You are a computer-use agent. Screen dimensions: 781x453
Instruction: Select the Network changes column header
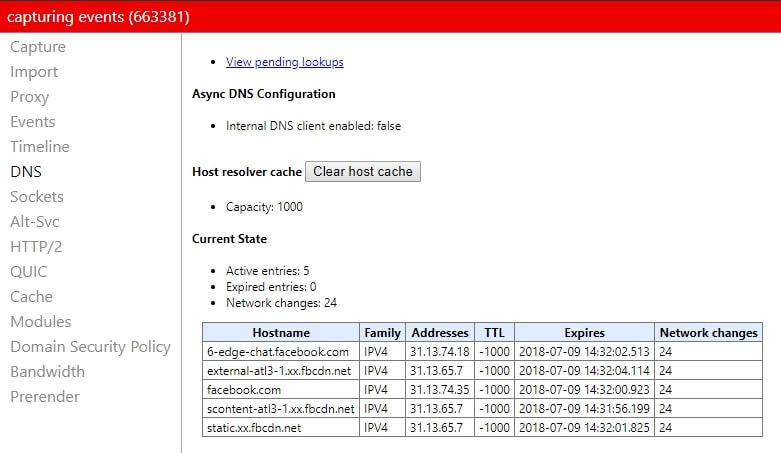tap(708, 332)
